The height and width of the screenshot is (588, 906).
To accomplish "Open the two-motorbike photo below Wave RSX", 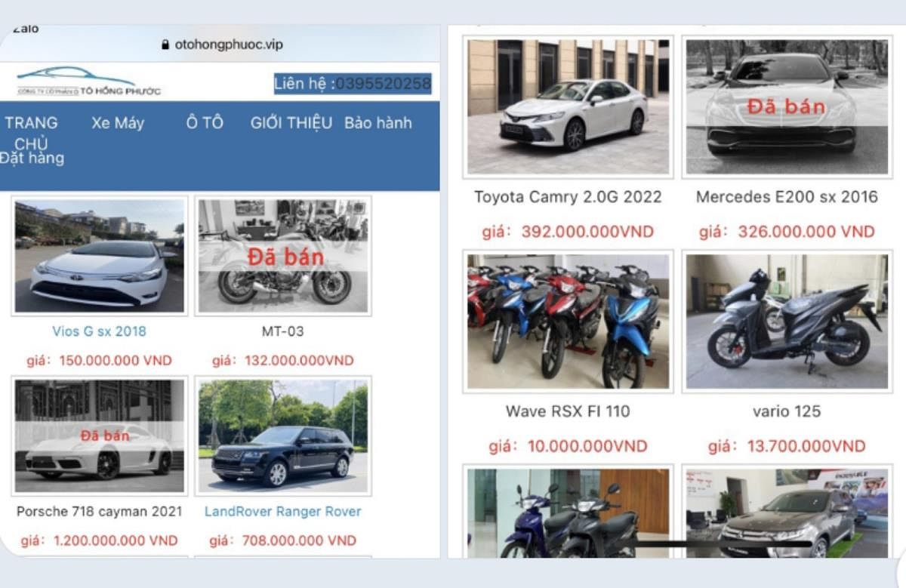I will 568,513.
